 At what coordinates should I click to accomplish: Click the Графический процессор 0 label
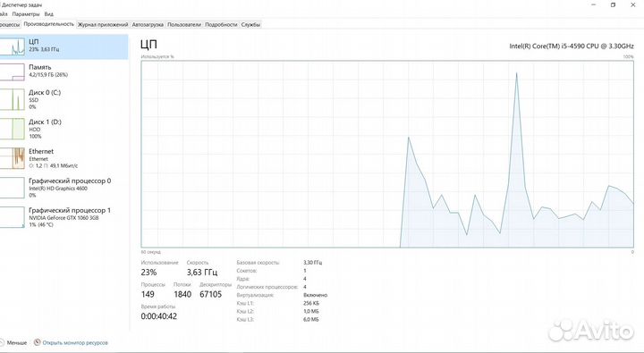pos(70,181)
